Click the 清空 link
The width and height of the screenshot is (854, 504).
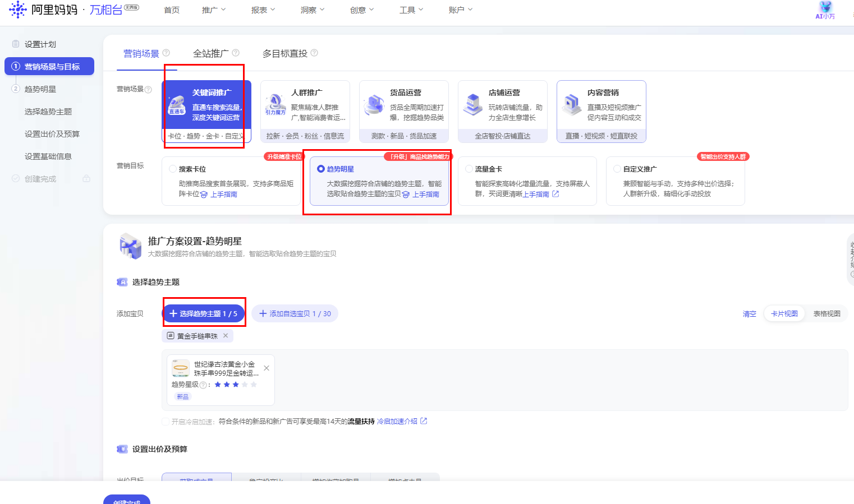749,314
